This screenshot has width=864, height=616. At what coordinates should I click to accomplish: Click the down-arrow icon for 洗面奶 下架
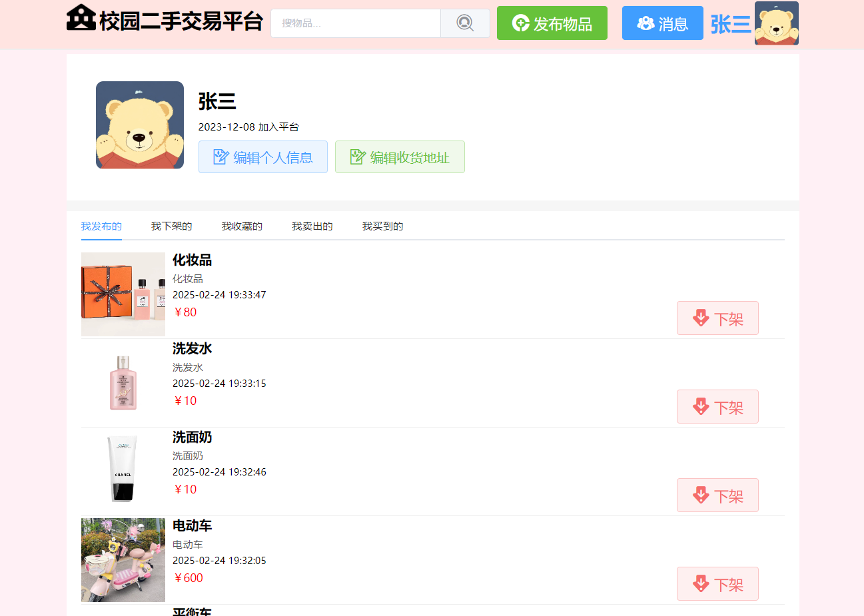tap(701, 495)
